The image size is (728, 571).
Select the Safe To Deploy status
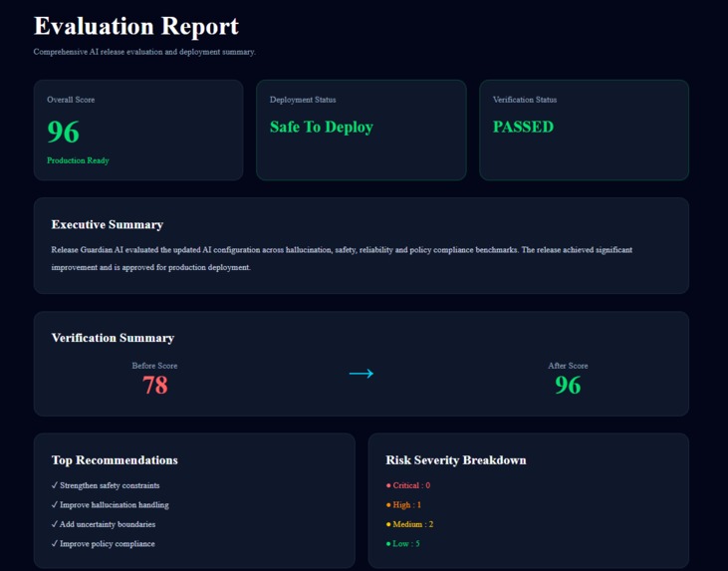click(x=322, y=127)
